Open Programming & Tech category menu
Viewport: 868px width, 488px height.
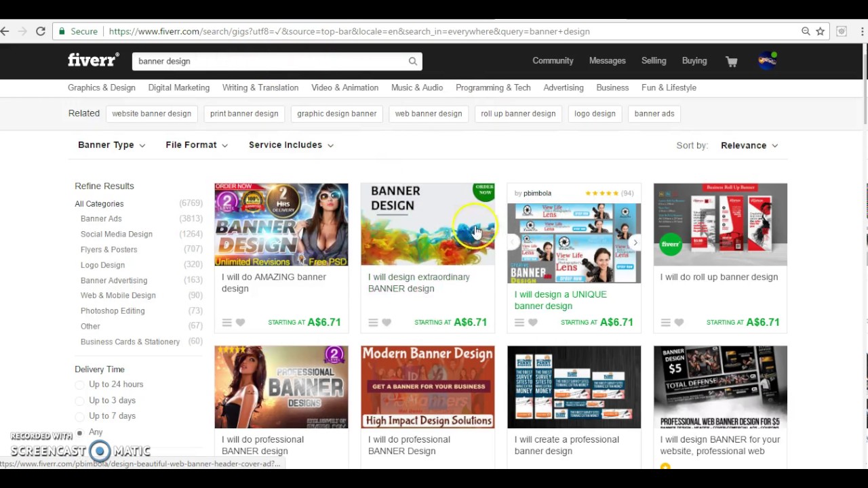[493, 87]
